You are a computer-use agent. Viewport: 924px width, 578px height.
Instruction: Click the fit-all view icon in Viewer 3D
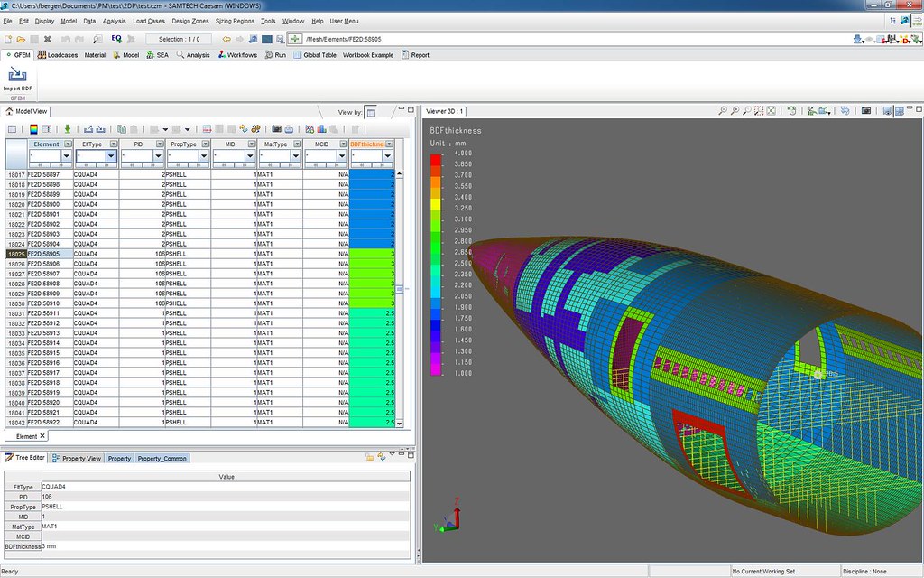(771, 110)
